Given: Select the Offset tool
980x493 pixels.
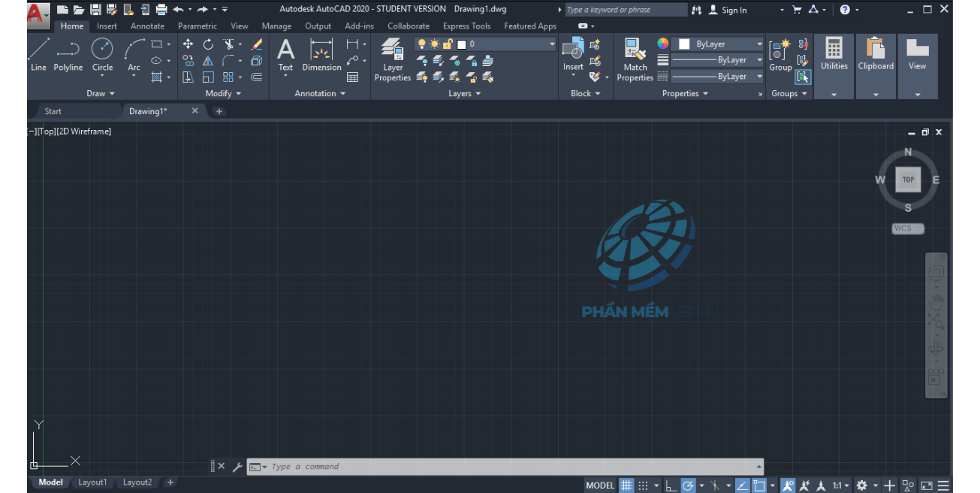Looking at the screenshot, I should [x=257, y=77].
